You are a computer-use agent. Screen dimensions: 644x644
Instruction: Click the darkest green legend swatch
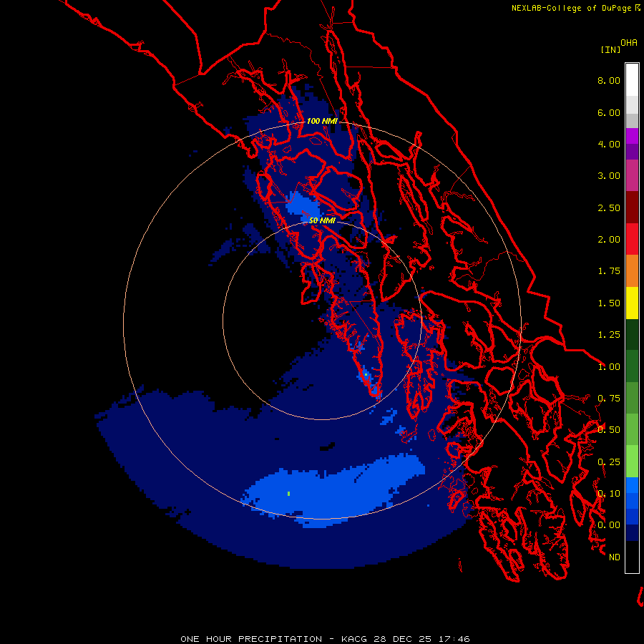[x=632, y=334]
